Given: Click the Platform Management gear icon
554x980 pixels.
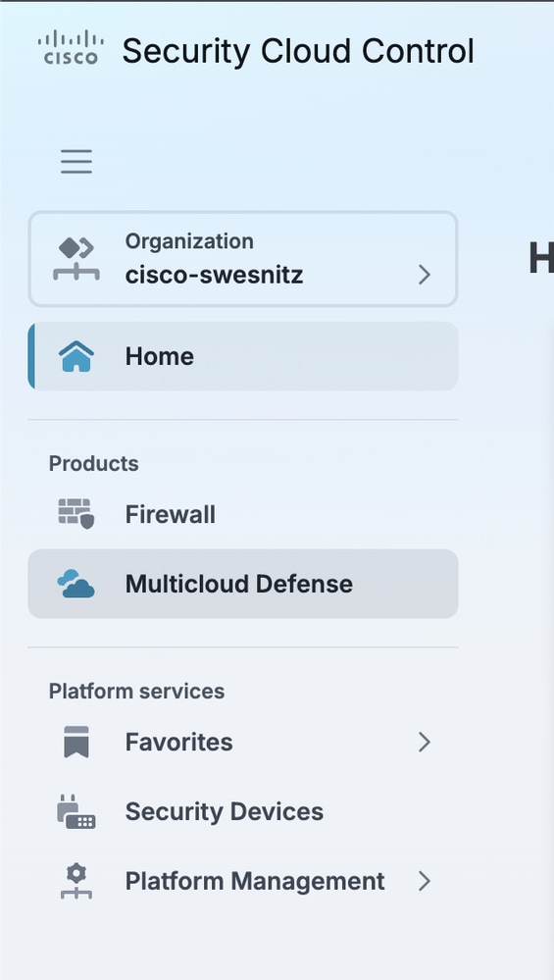Looking at the screenshot, I should [x=76, y=881].
